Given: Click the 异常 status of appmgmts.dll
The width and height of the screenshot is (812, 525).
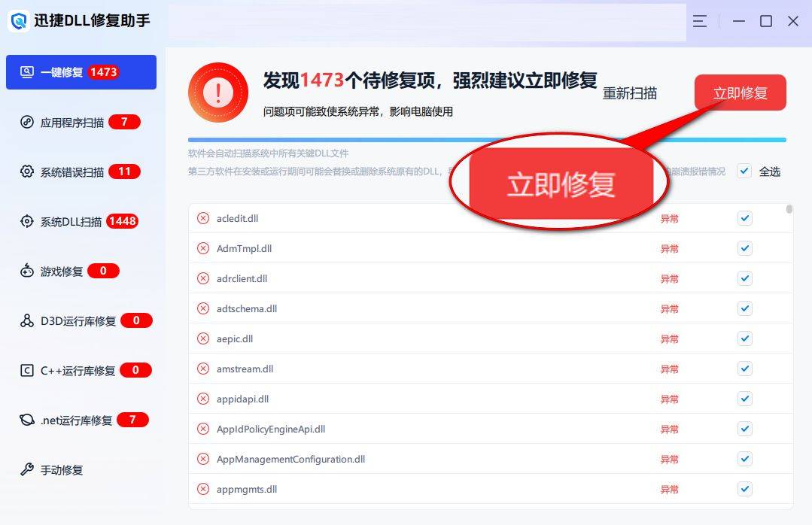Looking at the screenshot, I should pos(669,489).
